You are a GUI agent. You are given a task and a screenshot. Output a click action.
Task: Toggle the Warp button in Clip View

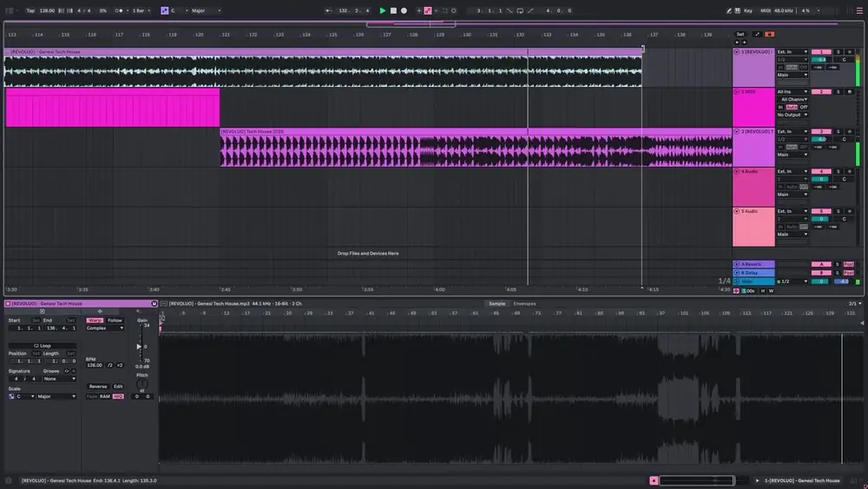(x=95, y=320)
